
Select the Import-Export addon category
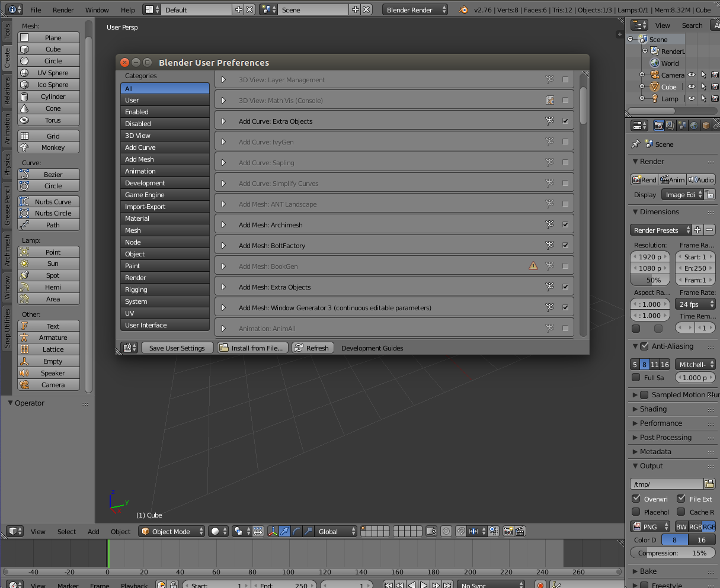pos(165,207)
